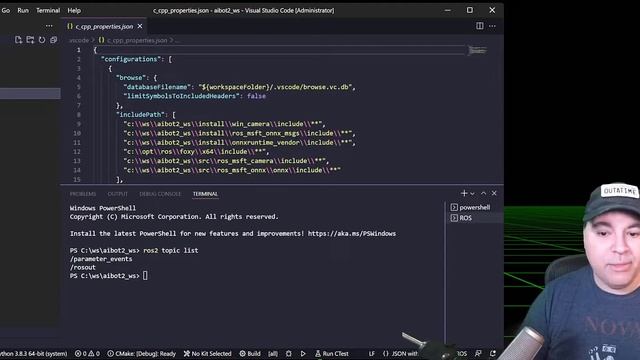Close the terminal panel

click(x=494, y=193)
